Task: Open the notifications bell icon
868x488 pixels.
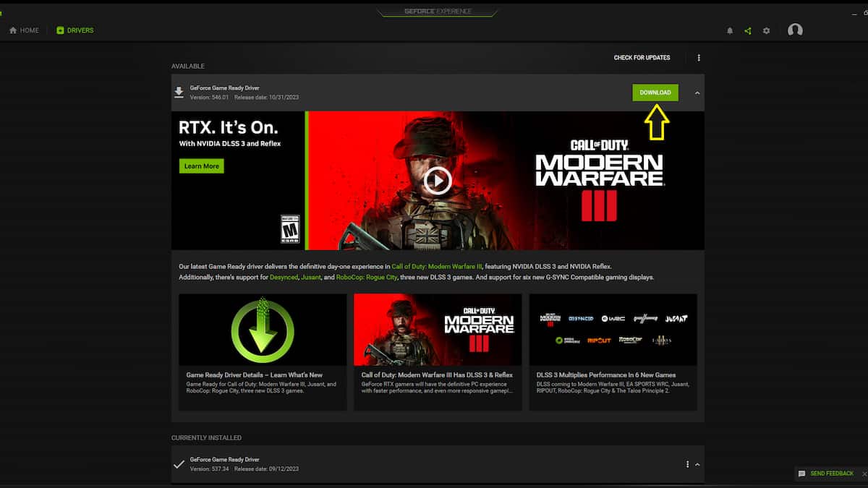Action: point(730,31)
